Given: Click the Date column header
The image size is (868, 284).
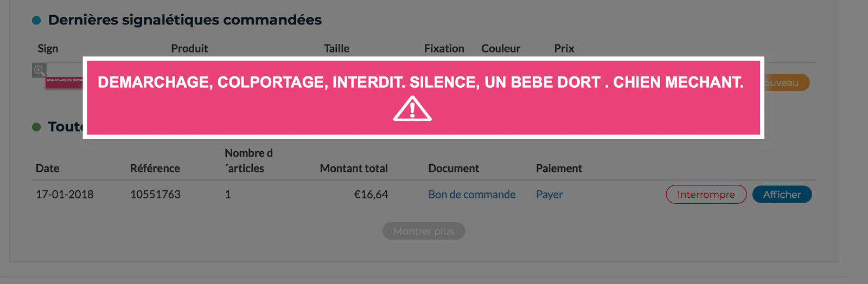Looking at the screenshot, I should [x=48, y=169].
